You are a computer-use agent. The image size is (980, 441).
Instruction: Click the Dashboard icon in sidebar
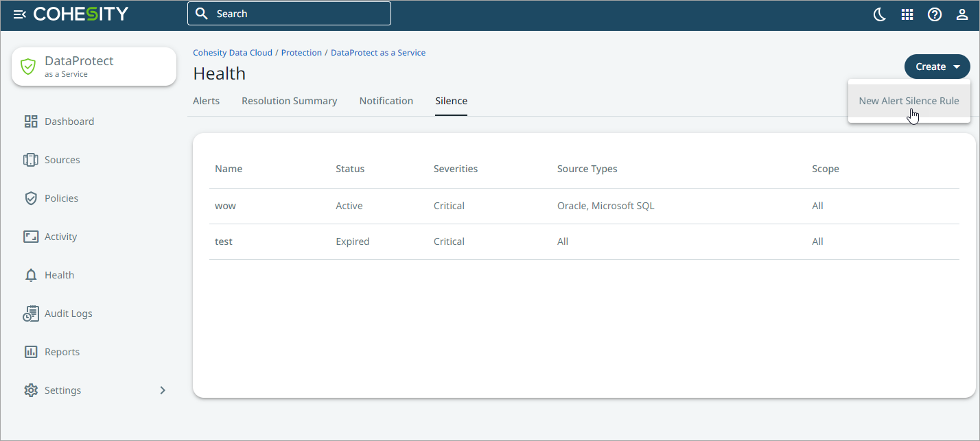(x=31, y=121)
